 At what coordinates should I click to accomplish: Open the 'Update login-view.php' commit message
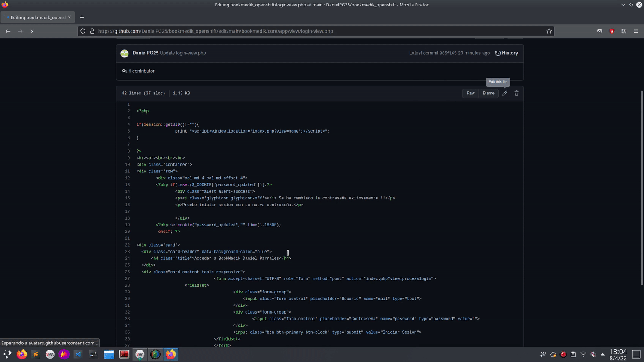pos(183,53)
